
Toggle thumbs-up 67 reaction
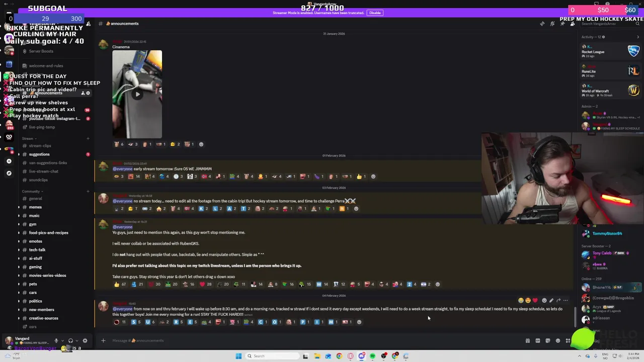[120, 285]
